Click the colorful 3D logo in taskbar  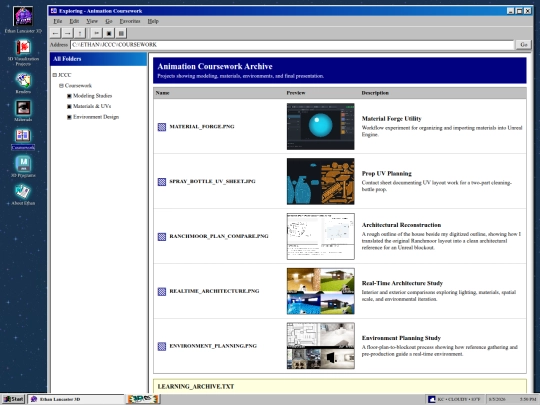click(x=143, y=399)
